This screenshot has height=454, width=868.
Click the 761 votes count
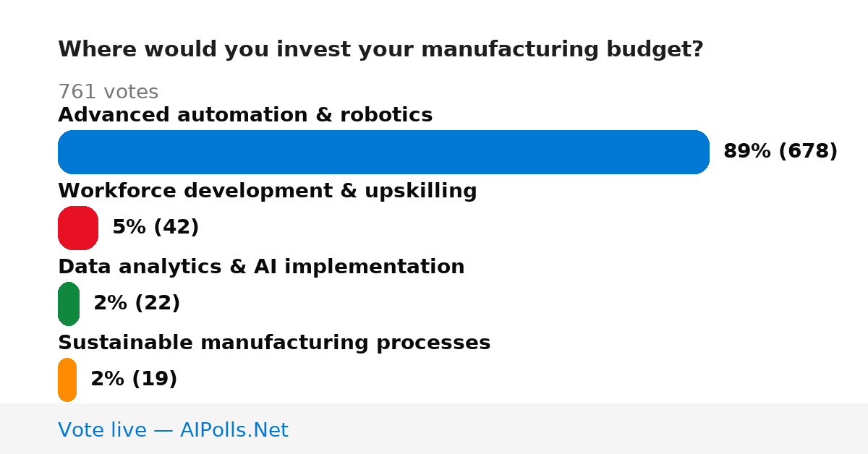point(108,93)
